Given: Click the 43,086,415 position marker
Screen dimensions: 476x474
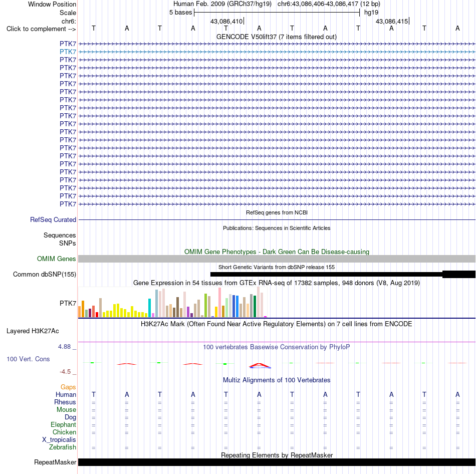Looking at the screenshot, I should (392, 21).
